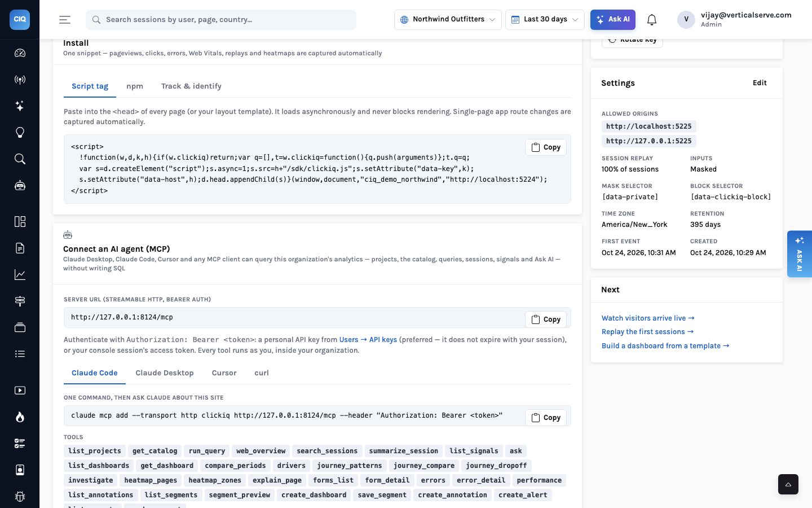Open the bug errors icon in sidebar
The height and width of the screenshot is (508, 812).
pos(20,496)
